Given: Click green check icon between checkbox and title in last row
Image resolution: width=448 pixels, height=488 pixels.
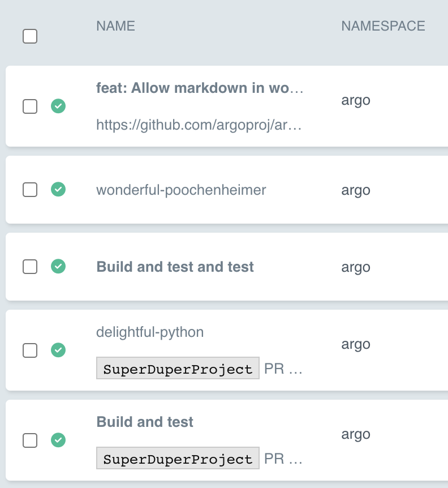Looking at the screenshot, I should click(58, 440).
